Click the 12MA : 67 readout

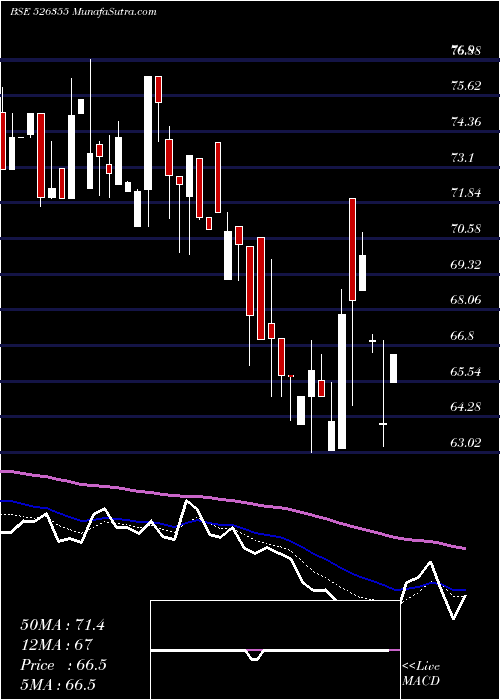[56, 645]
